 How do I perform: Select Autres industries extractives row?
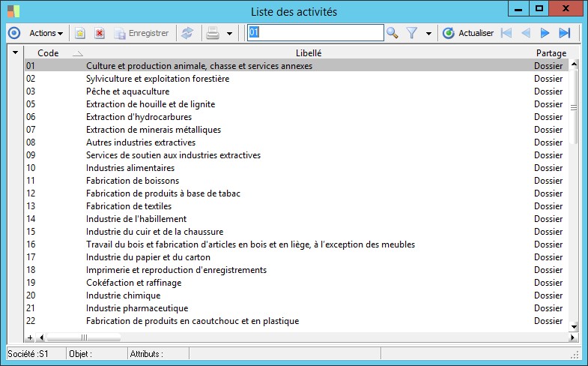click(297, 142)
